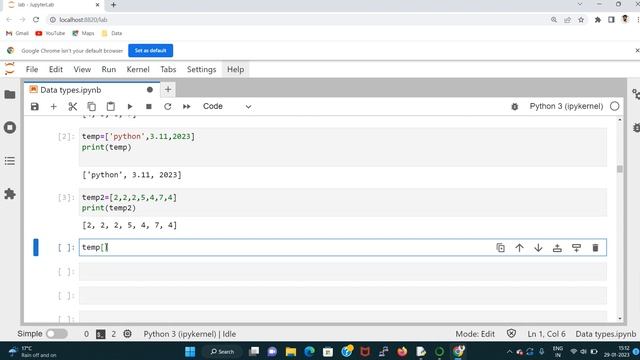Open Windows Start menu
The image size is (640, 360).
190,351
